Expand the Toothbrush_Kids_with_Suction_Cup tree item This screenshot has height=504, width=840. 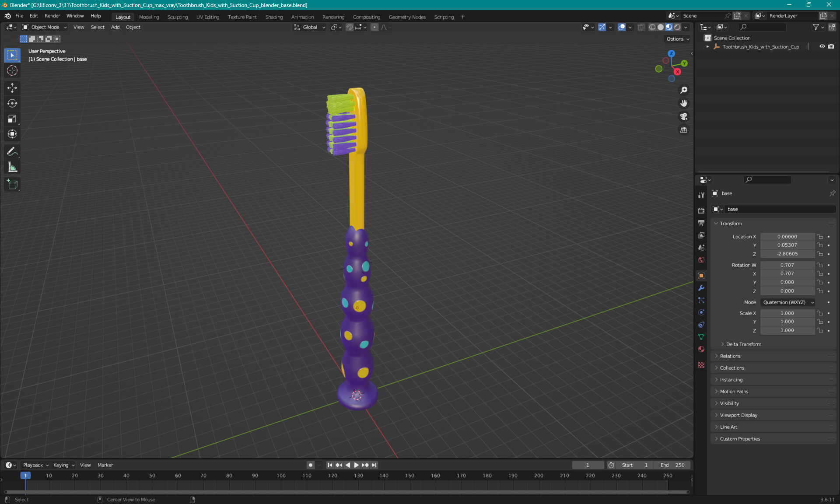707,46
